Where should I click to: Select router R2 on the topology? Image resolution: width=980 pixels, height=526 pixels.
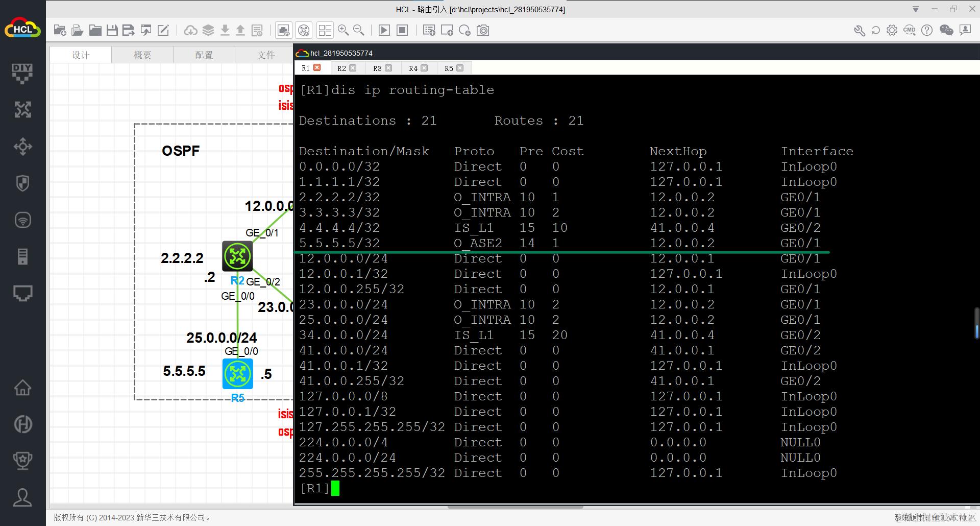[237, 256]
